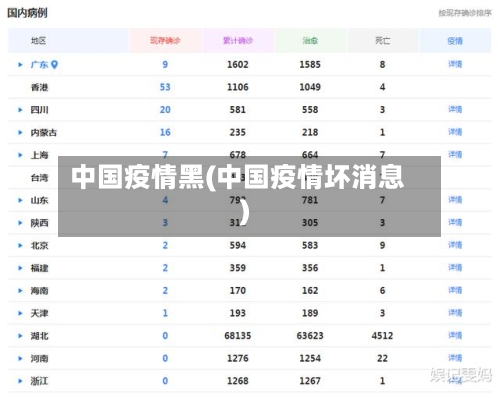Click 福建 recovered count 356

tap(310, 268)
